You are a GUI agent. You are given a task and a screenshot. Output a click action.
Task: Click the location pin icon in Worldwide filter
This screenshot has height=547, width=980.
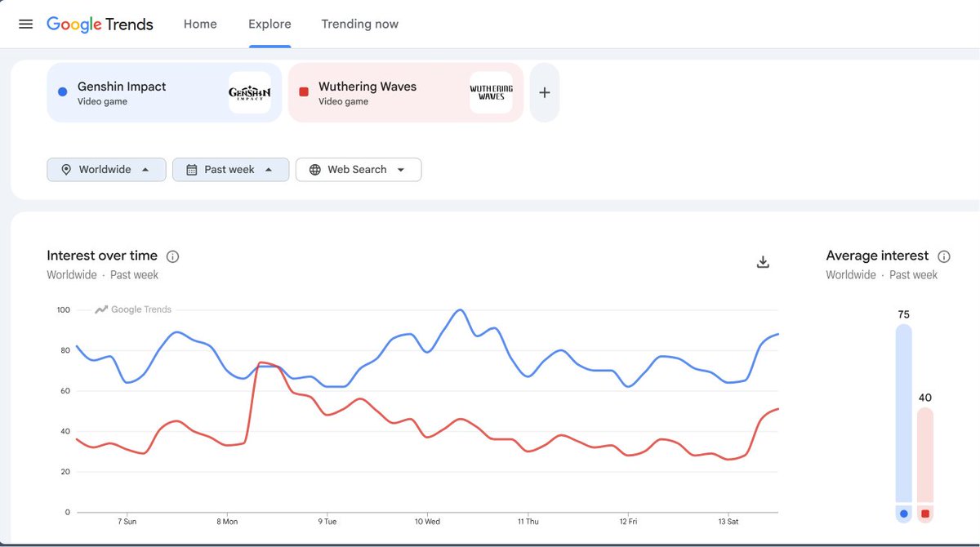[66, 170]
